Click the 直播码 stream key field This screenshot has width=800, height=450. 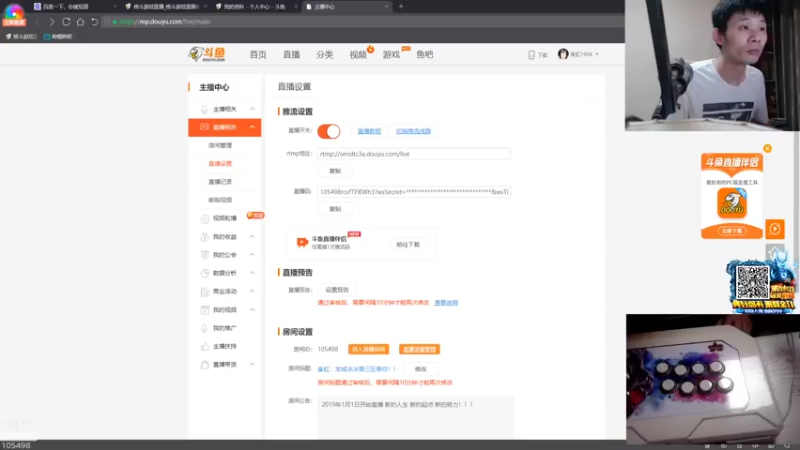(414, 192)
